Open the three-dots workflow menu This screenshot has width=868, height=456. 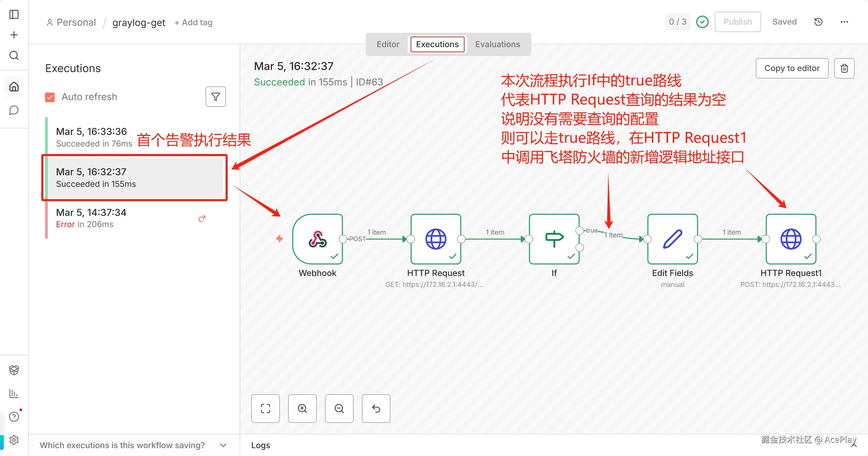844,22
